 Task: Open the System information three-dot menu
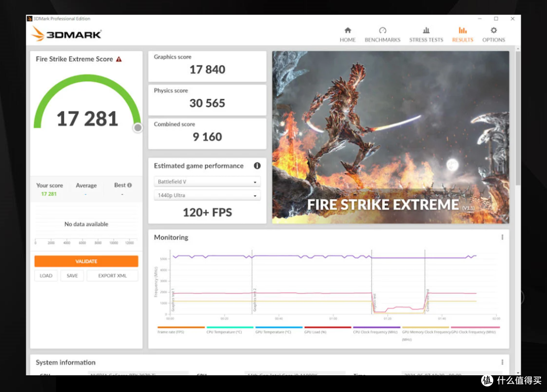pos(502,362)
